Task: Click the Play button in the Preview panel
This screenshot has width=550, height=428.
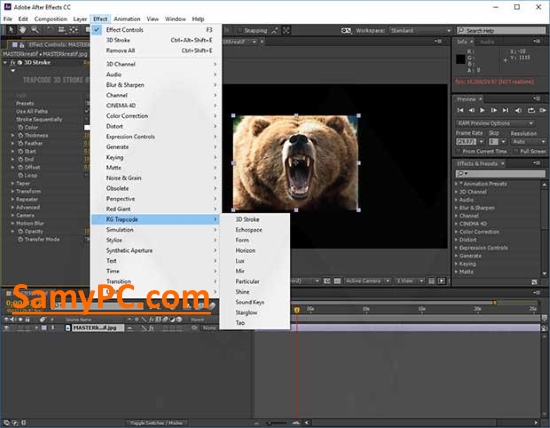Action: click(482, 111)
